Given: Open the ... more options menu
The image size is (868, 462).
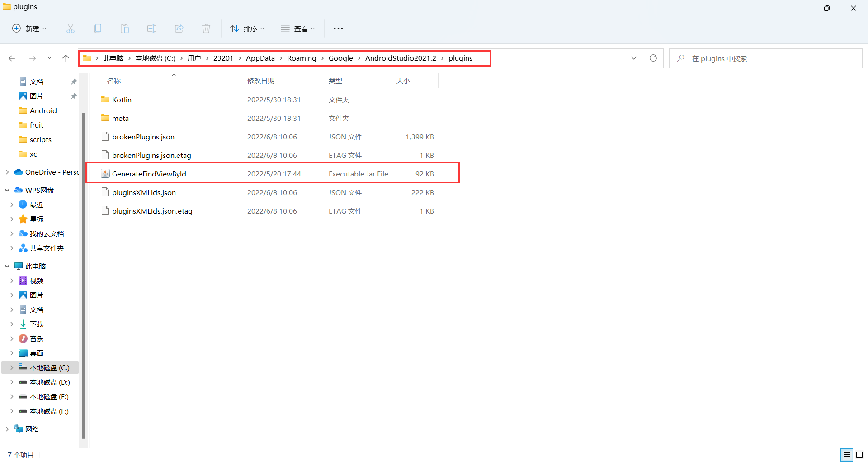Looking at the screenshot, I should [338, 29].
